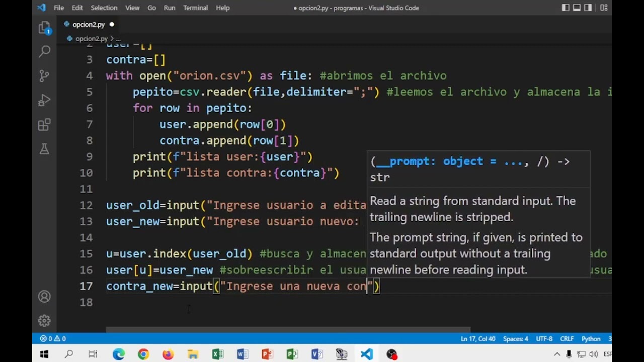Image resolution: width=644 pixels, height=362 pixels.
Task: Open the Testing flask view
Action: (x=45, y=149)
